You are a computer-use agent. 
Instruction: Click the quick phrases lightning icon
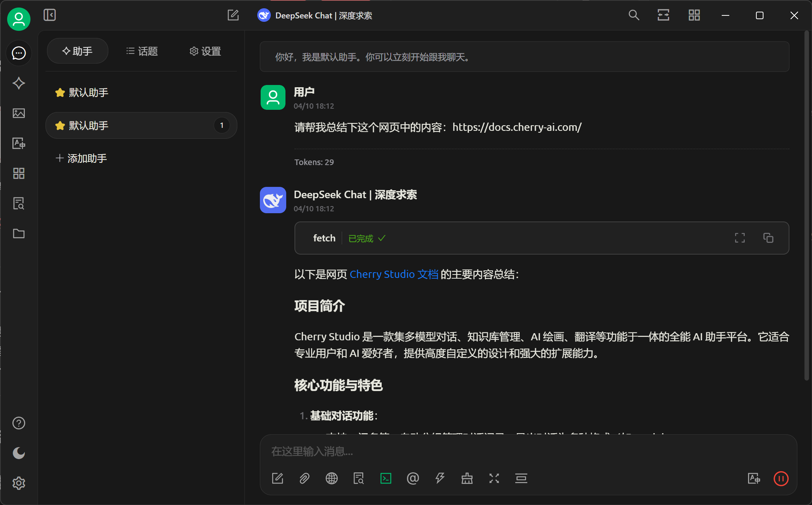[440, 478]
